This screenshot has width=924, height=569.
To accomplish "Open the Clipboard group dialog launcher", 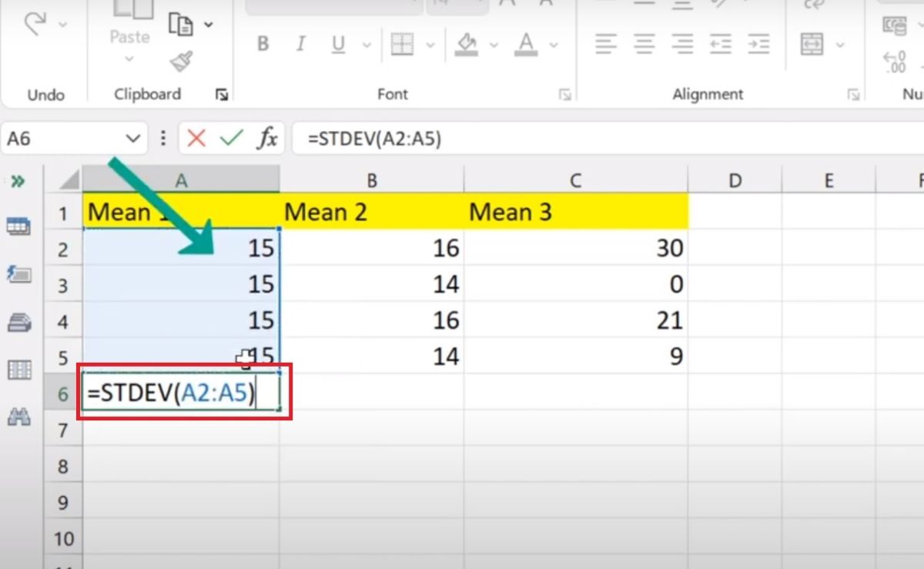I will coord(222,95).
